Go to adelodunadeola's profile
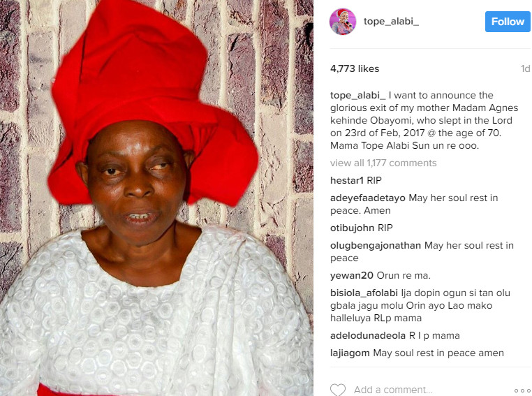The image size is (532, 396). 368,336
